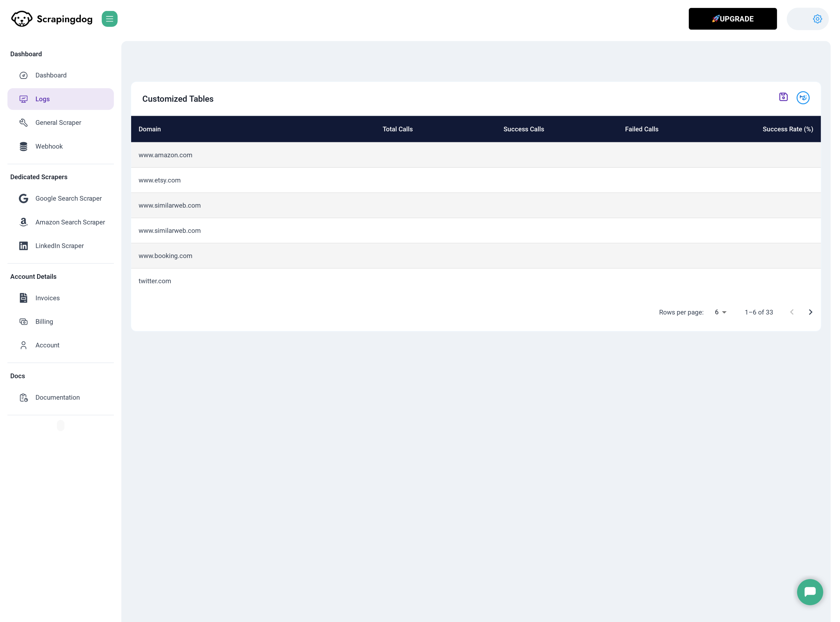Screen dimensions: 840x622
Task: Open Account in the sidebar
Action: [x=61, y=345]
